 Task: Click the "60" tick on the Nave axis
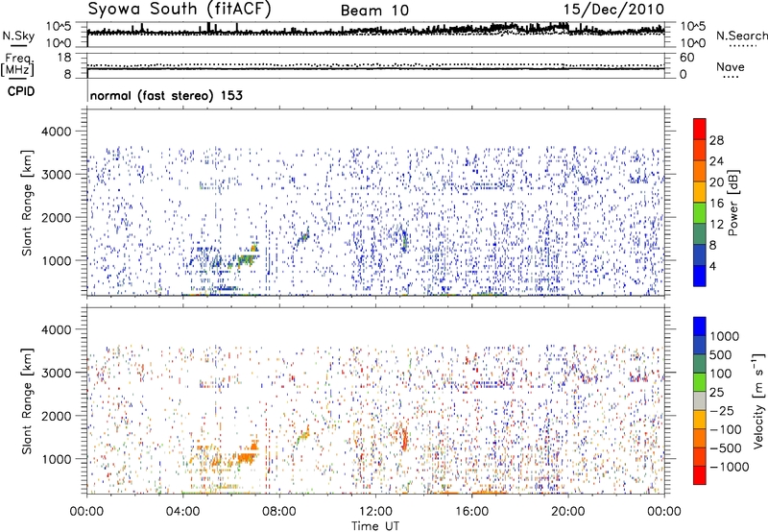[x=686, y=58]
